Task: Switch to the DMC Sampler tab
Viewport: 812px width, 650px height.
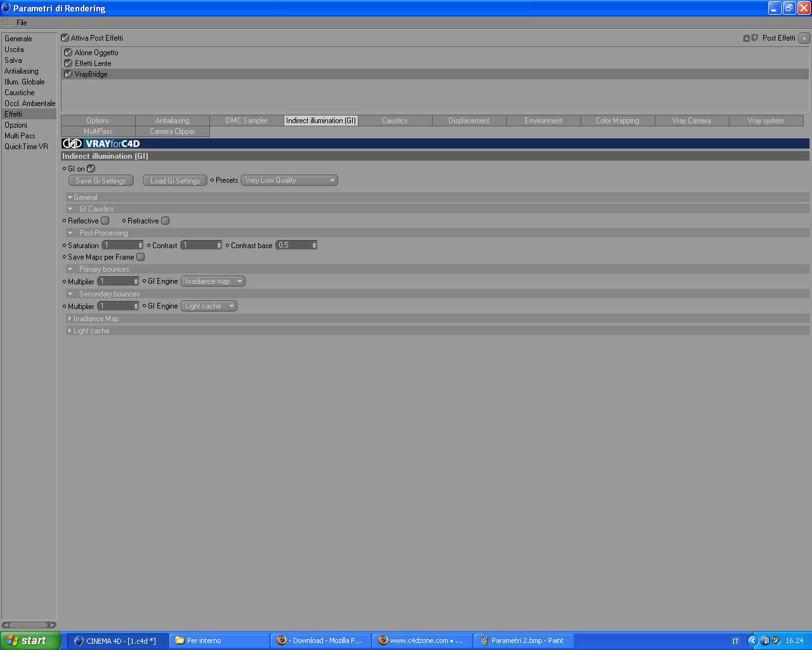Action: pos(247,121)
